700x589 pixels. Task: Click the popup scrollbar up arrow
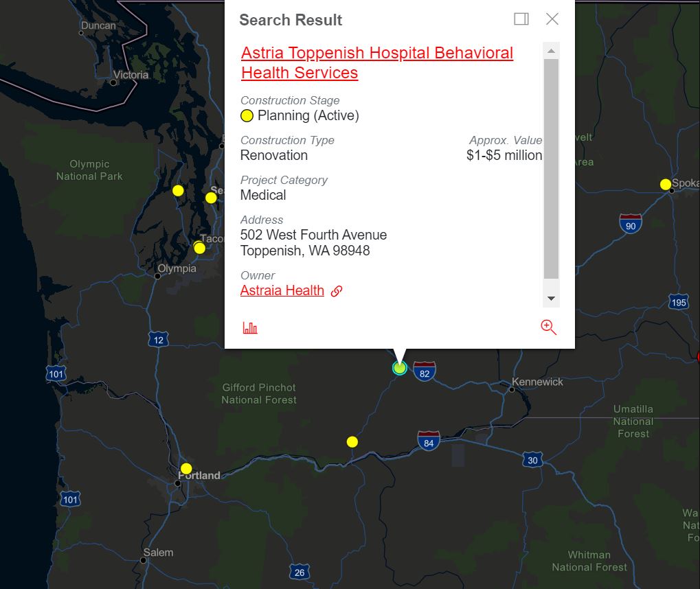552,51
